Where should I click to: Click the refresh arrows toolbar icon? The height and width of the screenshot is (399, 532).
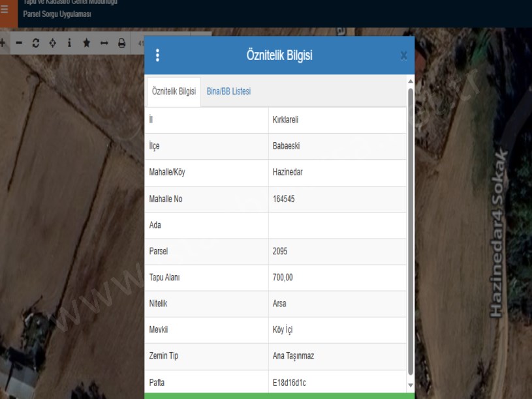pos(36,43)
